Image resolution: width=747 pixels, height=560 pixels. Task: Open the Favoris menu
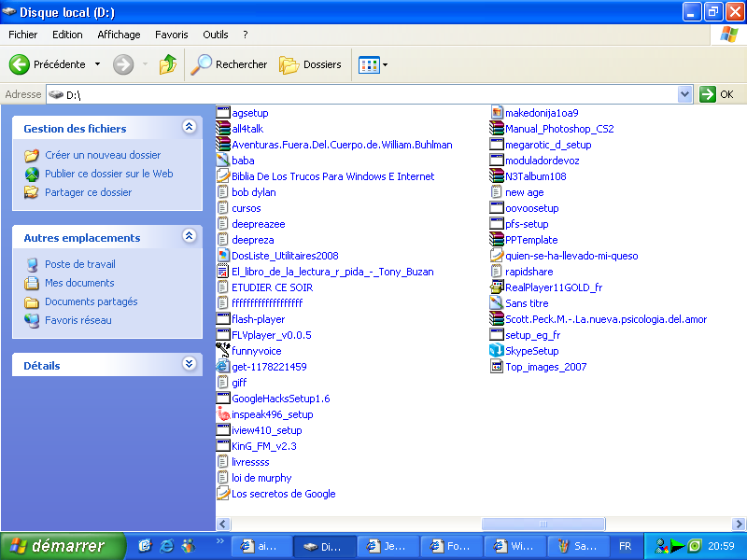(x=172, y=35)
